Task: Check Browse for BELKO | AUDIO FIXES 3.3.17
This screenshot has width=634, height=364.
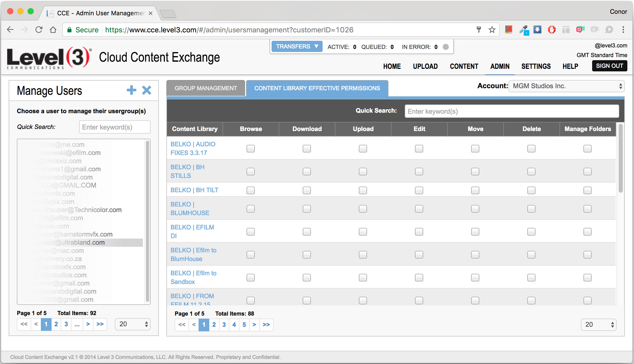Action: (x=251, y=148)
